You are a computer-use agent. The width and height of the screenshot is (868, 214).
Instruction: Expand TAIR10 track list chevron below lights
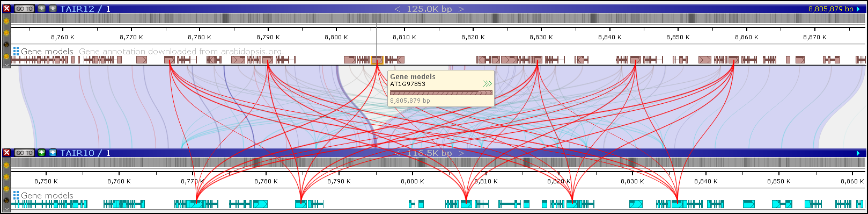pyautogui.click(x=6, y=209)
